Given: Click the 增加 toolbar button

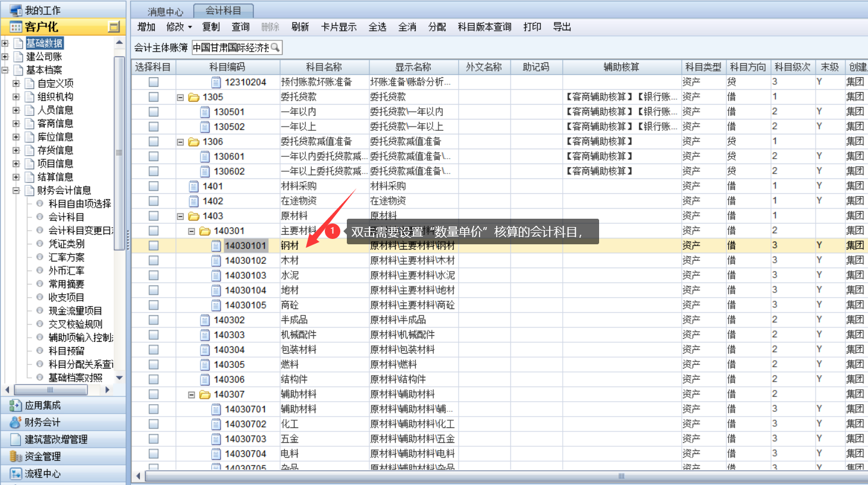Looking at the screenshot, I should 146,27.
